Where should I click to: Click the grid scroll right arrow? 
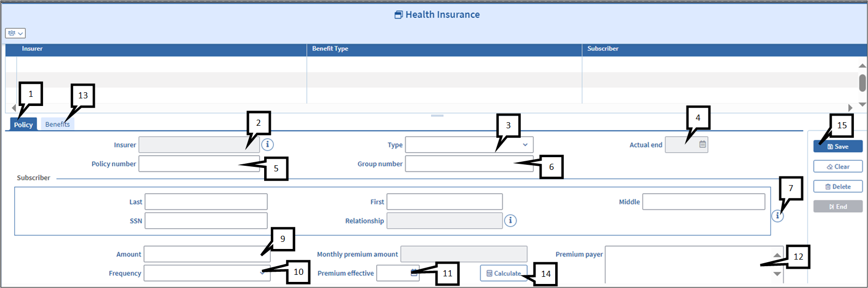click(x=850, y=108)
